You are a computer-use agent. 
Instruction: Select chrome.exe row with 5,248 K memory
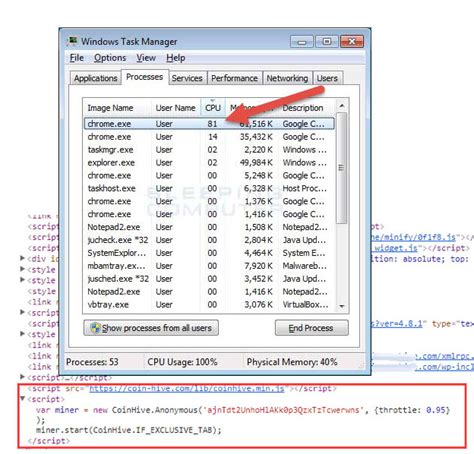pyautogui.click(x=209, y=175)
